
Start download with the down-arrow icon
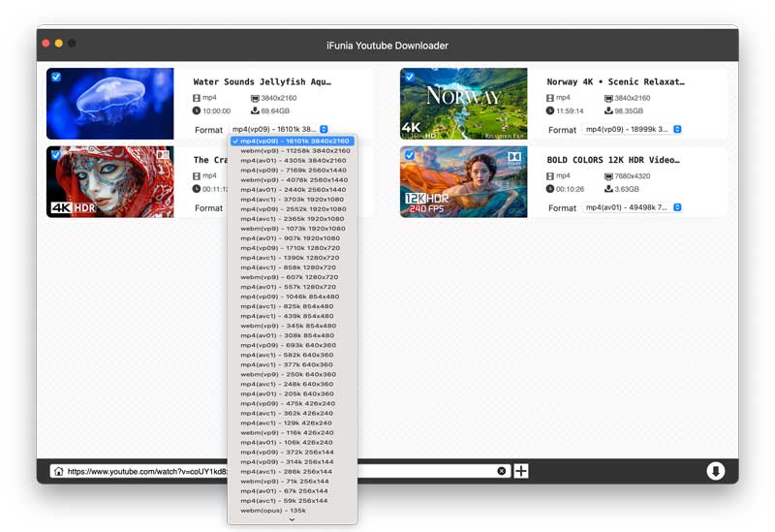pos(715,471)
